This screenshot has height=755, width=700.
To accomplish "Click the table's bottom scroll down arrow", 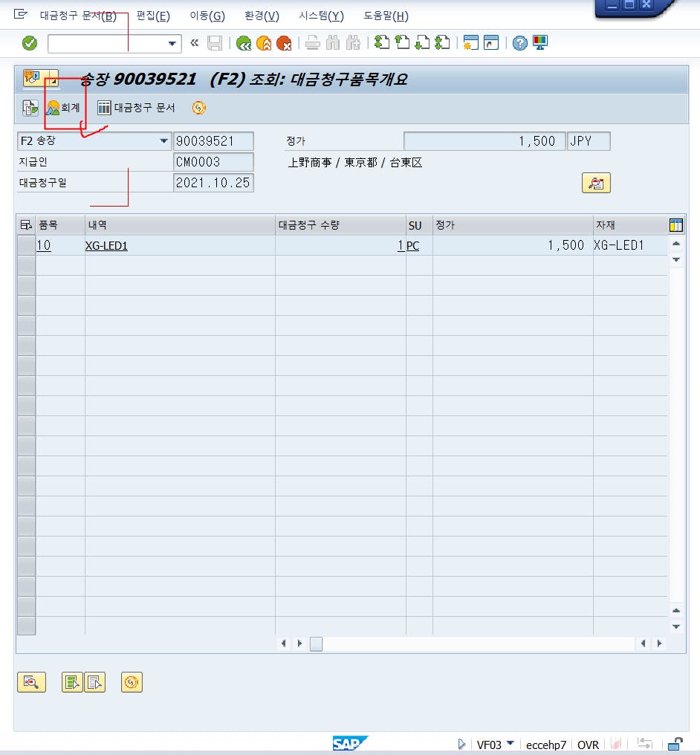I will [x=676, y=626].
